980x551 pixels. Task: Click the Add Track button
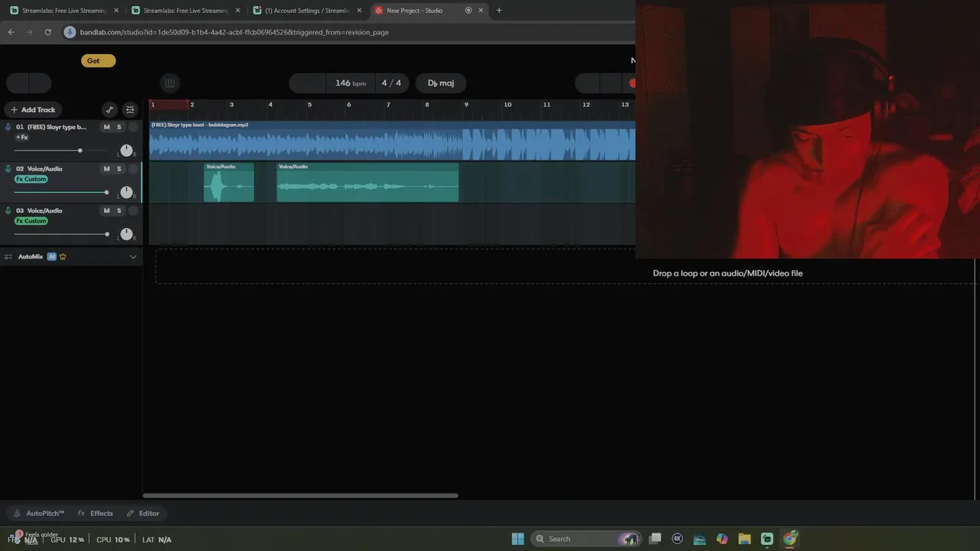click(33, 109)
